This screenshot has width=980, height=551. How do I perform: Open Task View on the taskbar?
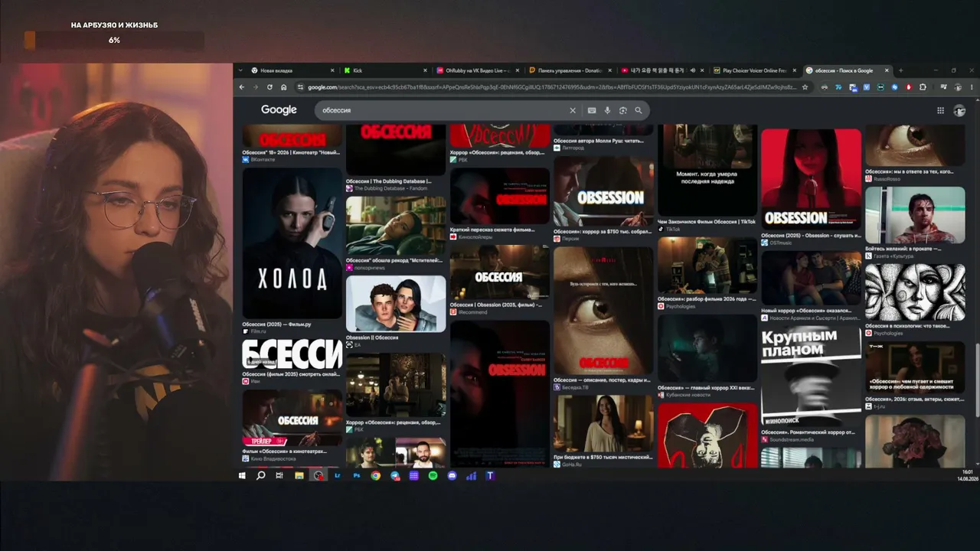[x=279, y=475]
